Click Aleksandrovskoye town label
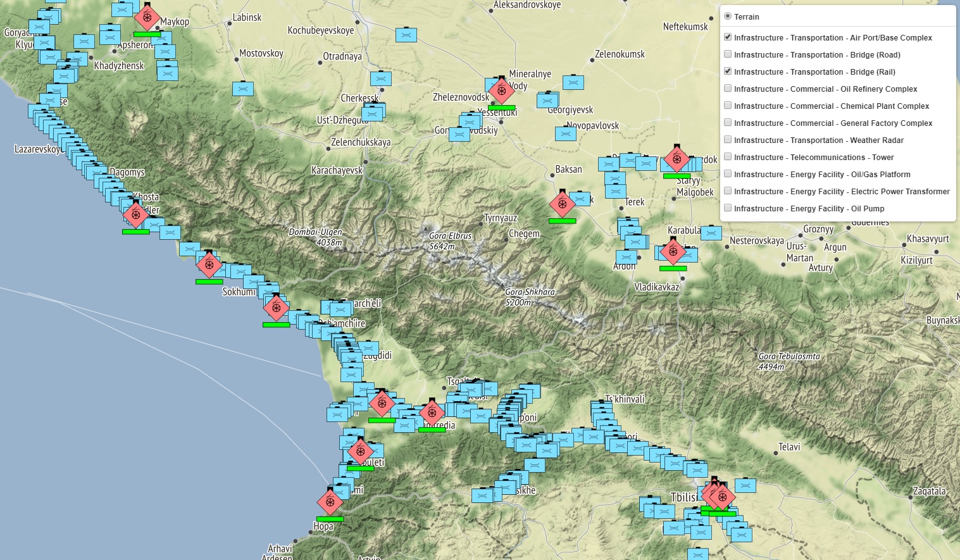Viewport: 960px width, 560px height. click(x=527, y=5)
